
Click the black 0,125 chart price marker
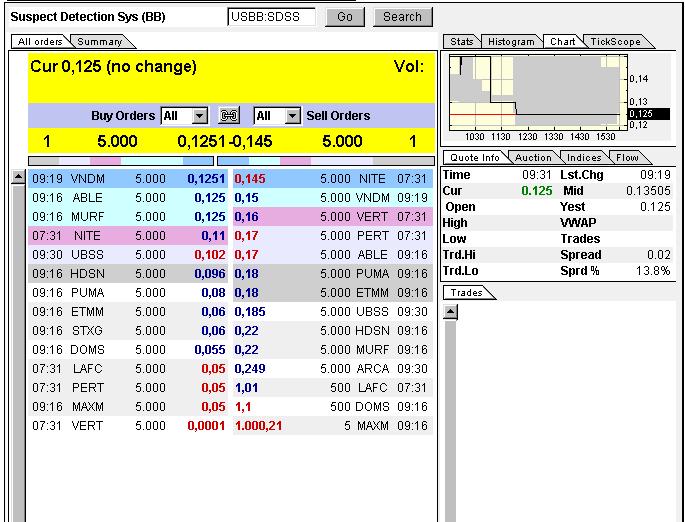(x=648, y=114)
